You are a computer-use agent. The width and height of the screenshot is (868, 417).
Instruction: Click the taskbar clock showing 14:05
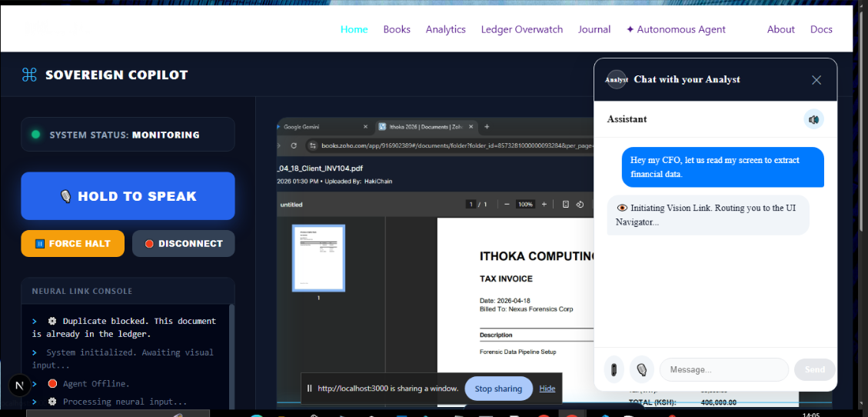810,414
